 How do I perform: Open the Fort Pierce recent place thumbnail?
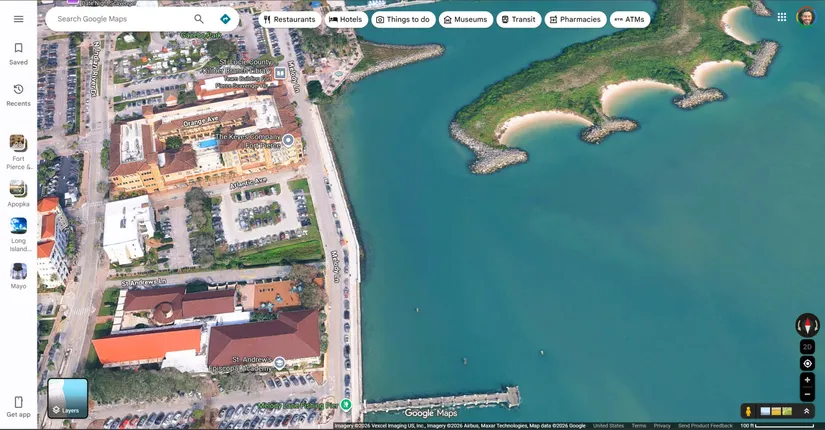[x=18, y=148]
